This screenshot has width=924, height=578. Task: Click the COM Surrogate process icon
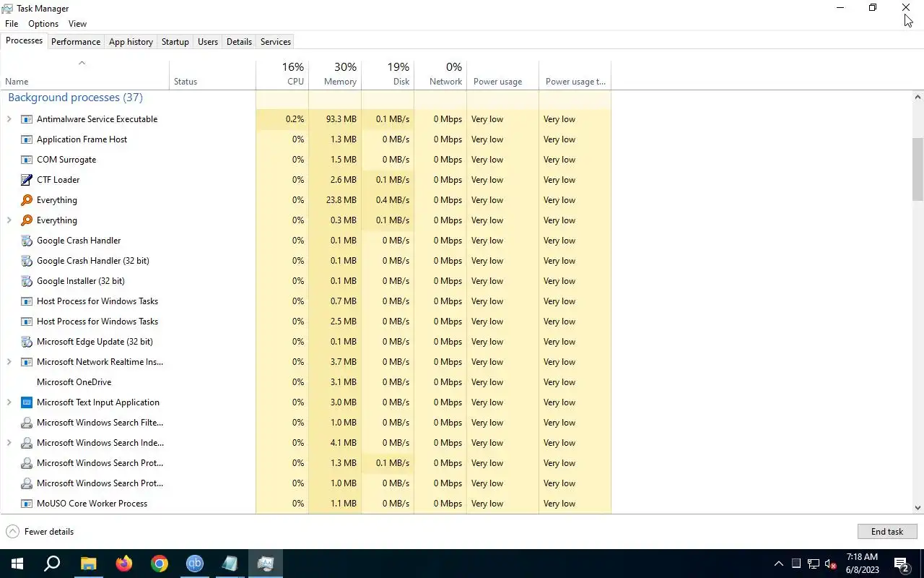coord(27,160)
